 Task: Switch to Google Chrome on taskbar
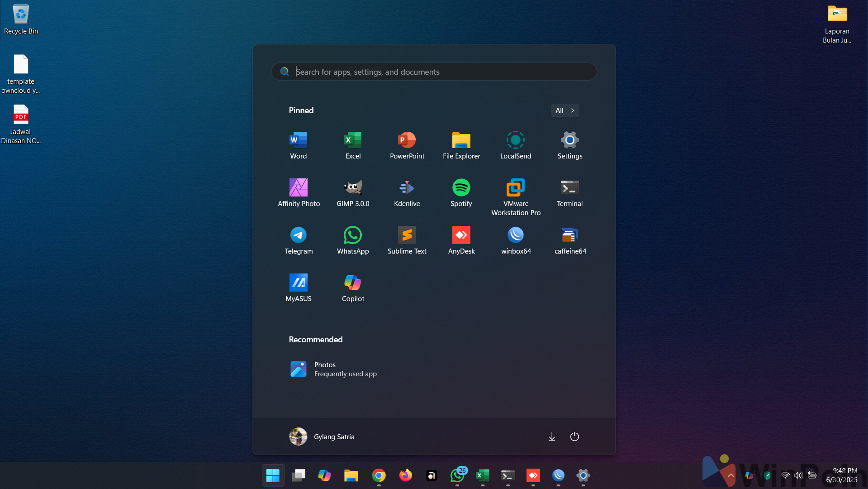click(x=379, y=475)
